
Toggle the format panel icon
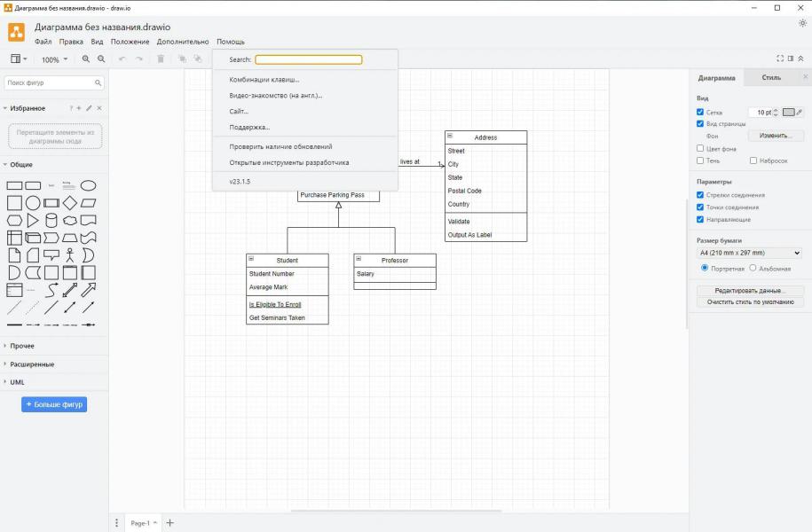pos(790,59)
